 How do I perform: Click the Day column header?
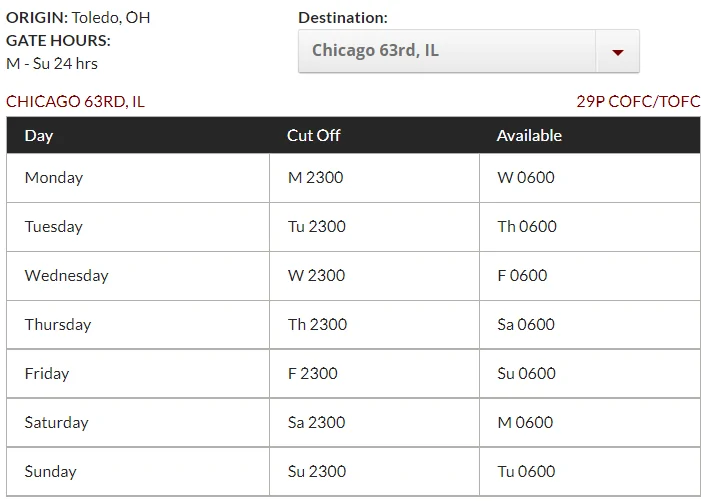point(39,135)
